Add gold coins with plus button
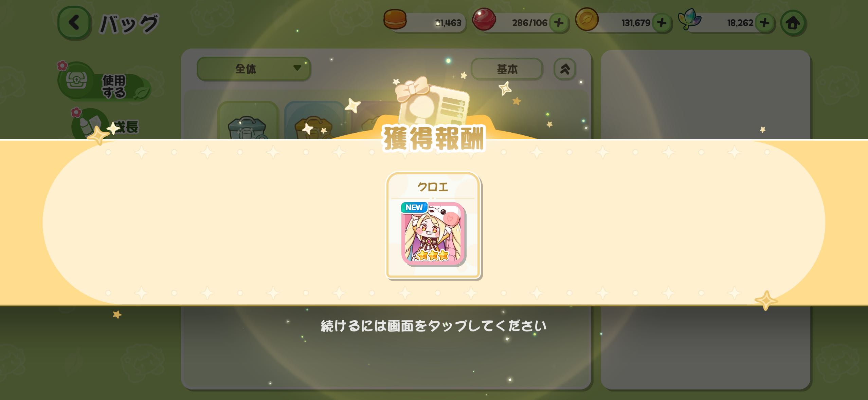This screenshot has height=400, width=868. [662, 23]
